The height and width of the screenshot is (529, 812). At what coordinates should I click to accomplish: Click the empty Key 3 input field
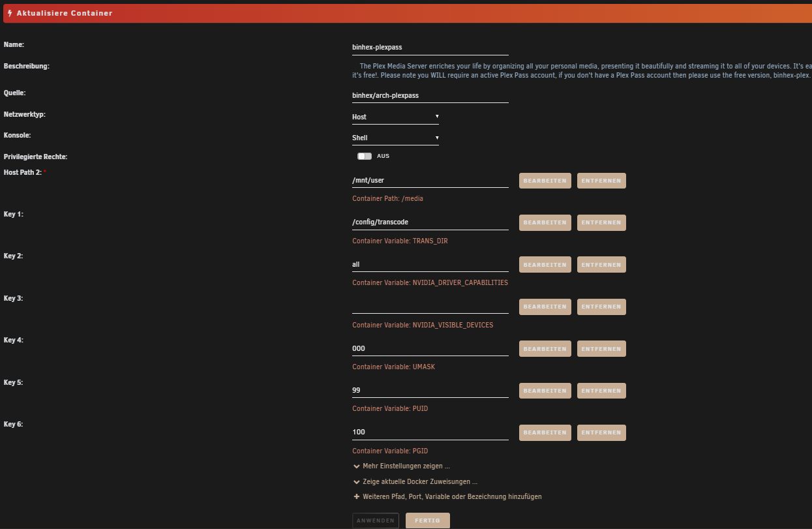click(430, 306)
